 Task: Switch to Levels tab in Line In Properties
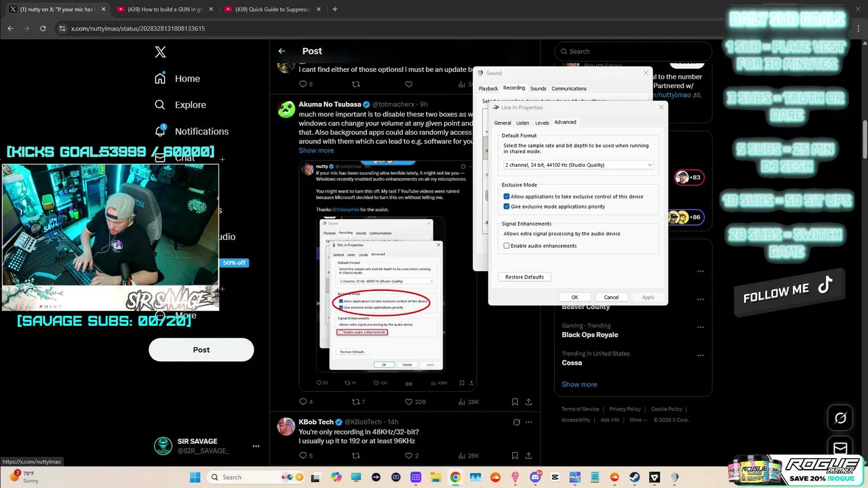pos(542,123)
